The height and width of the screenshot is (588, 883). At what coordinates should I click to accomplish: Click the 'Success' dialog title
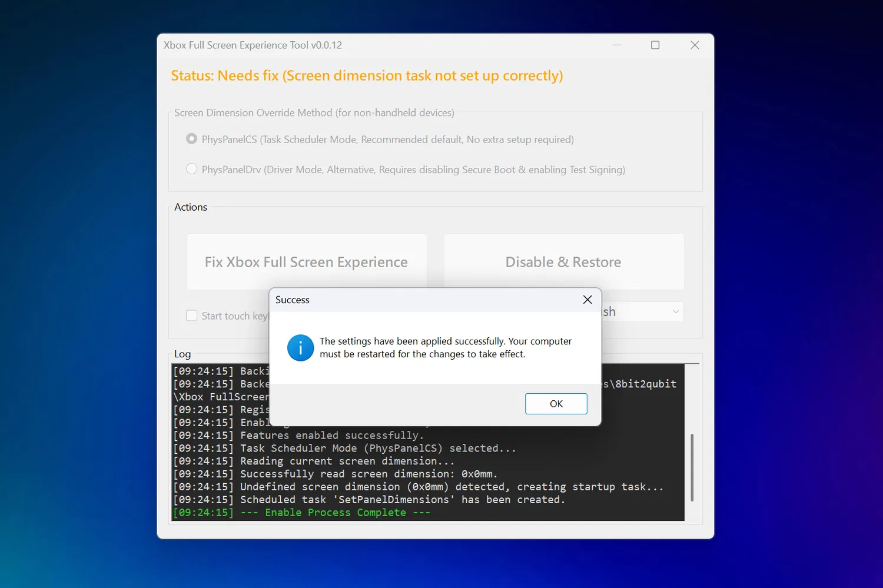[x=293, y=300]
